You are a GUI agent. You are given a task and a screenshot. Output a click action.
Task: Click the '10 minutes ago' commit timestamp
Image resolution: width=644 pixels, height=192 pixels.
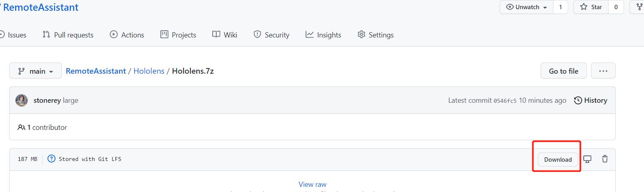click(x=542, y=100)
